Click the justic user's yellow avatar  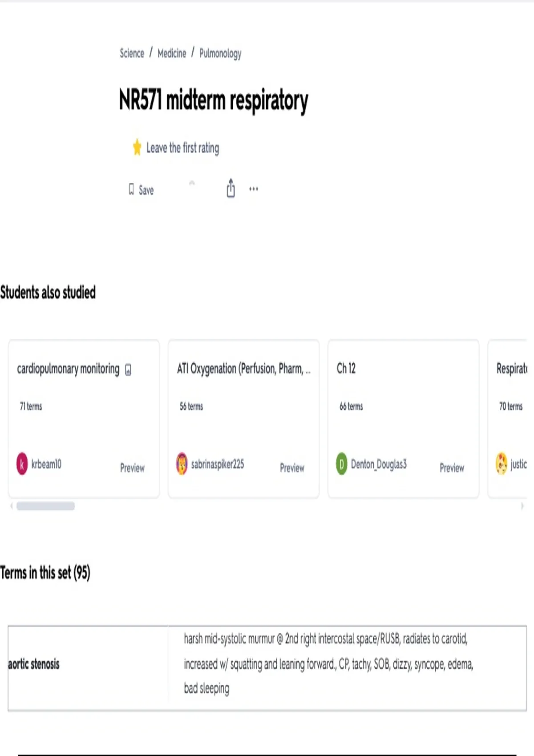point(502,464)
